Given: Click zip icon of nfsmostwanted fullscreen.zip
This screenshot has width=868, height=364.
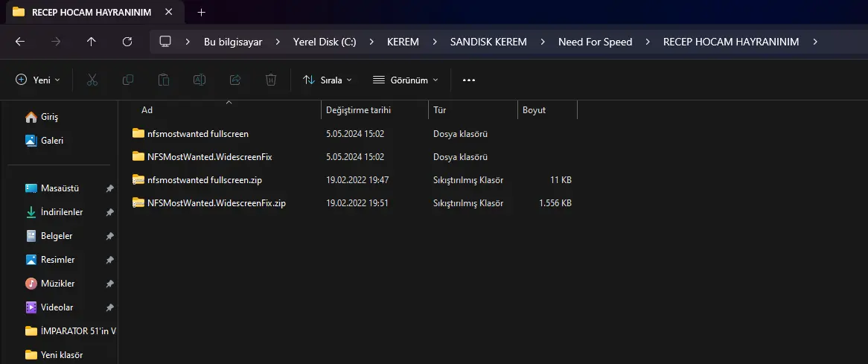Looking at the screenshot, I should point(138,180).
